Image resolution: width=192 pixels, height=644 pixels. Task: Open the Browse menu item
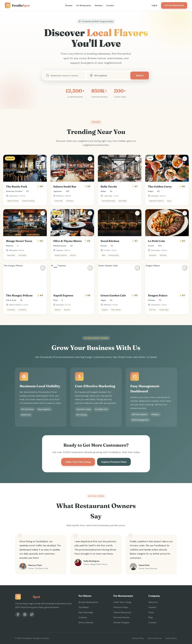pos(69,6)
